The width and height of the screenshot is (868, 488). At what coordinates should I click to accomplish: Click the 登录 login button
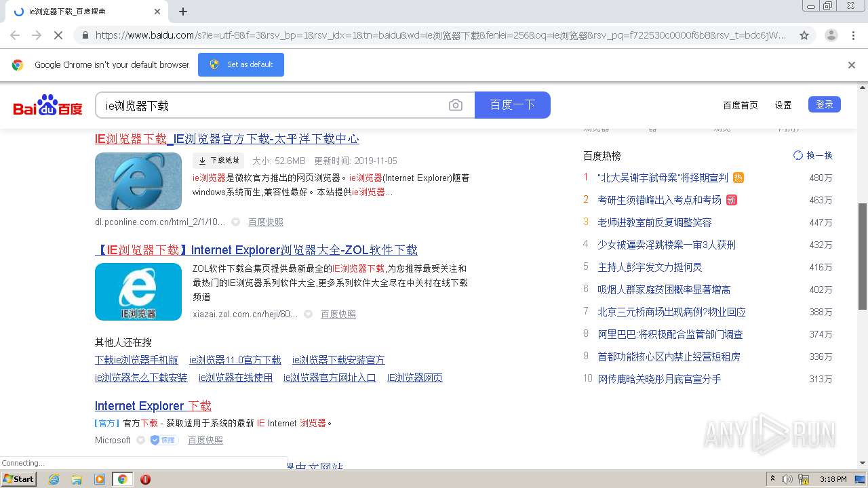(x=825, y=104)
